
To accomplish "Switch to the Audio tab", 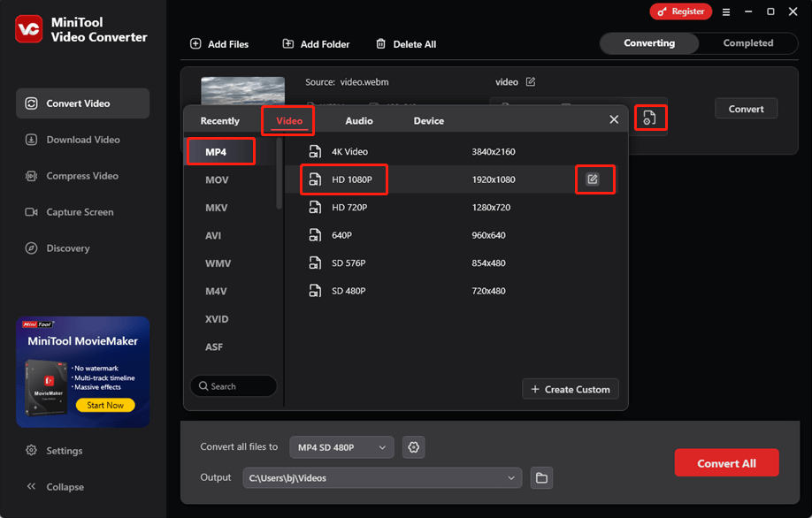I will 359,120.
